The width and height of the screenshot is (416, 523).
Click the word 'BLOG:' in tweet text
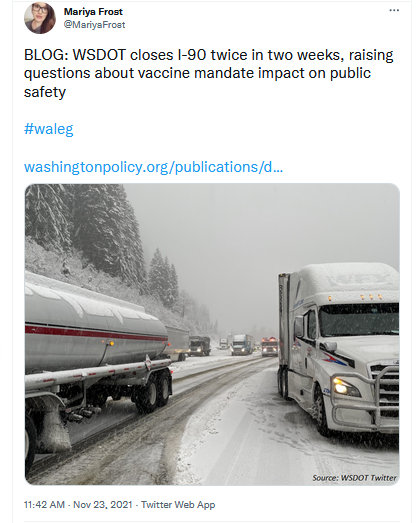(46, 55)
